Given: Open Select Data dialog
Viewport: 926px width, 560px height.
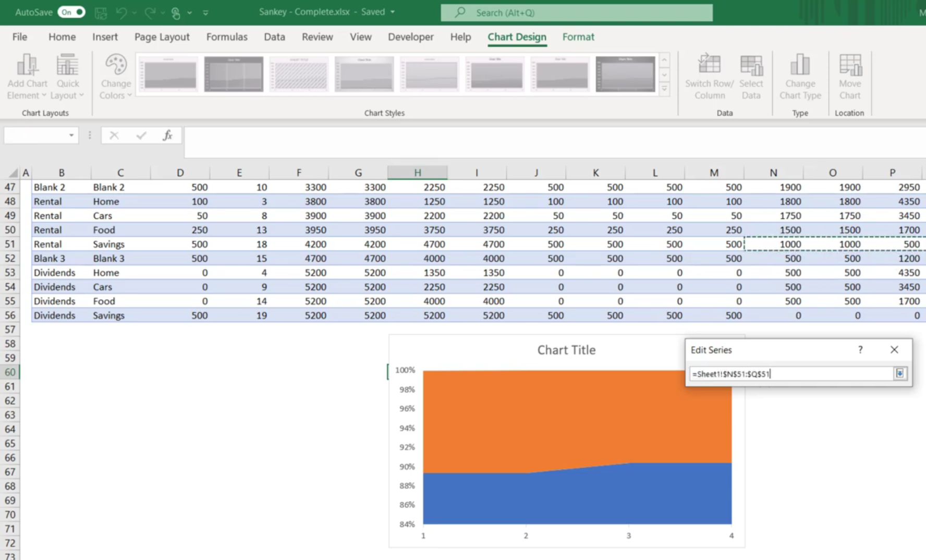Looking at the screenshot, I should coord(751,77).
